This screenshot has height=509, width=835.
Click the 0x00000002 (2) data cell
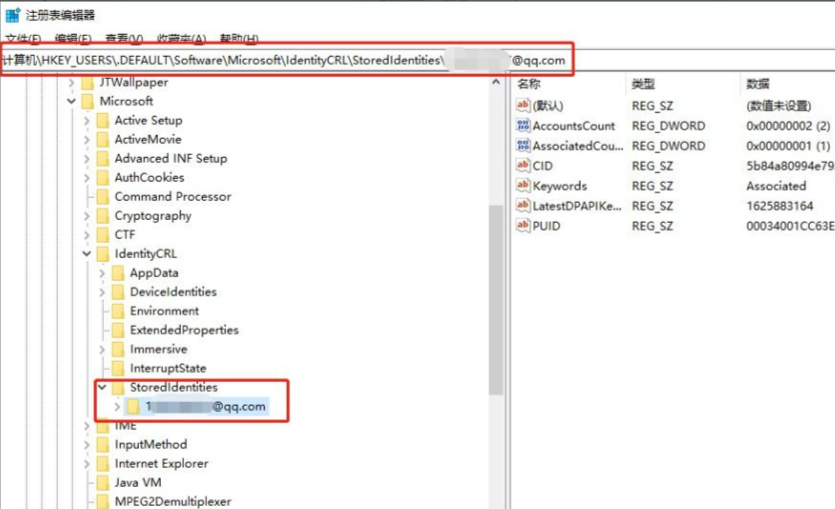pos(788,126)
